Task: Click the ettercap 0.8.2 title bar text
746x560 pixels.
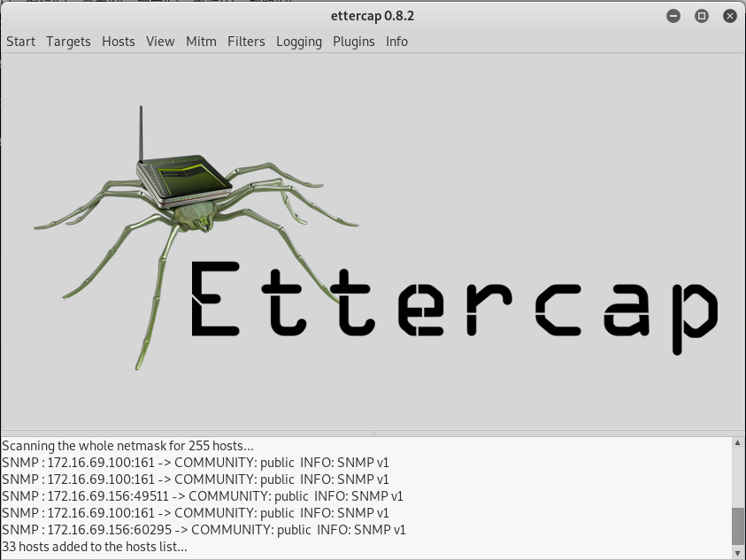Action: (373, 16)
